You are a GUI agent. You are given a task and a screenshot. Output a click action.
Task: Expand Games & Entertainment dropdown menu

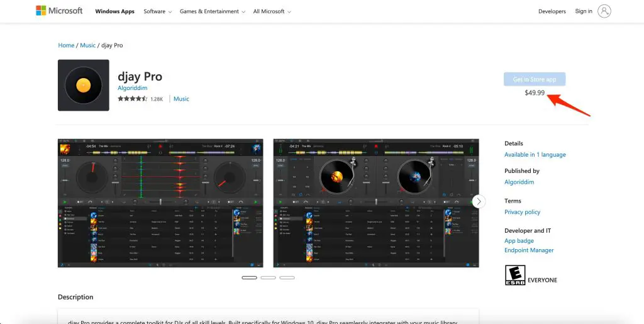click(213, 11)
